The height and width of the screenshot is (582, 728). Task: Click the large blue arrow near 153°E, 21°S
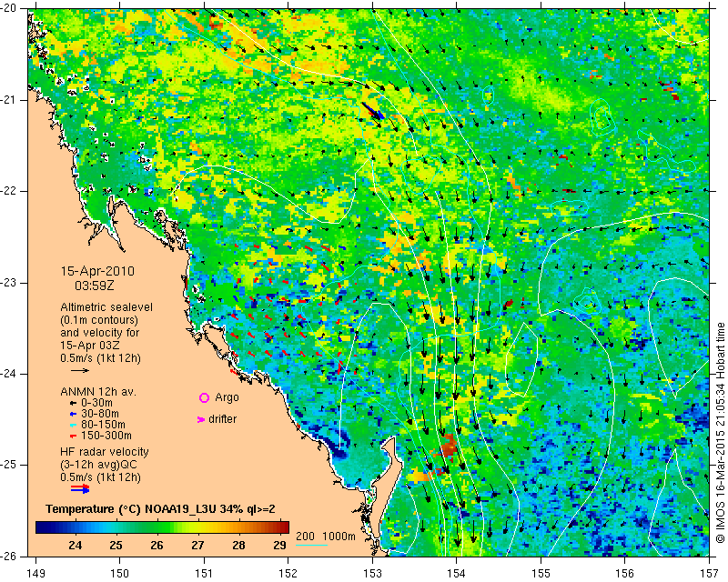tap(373, 111)
